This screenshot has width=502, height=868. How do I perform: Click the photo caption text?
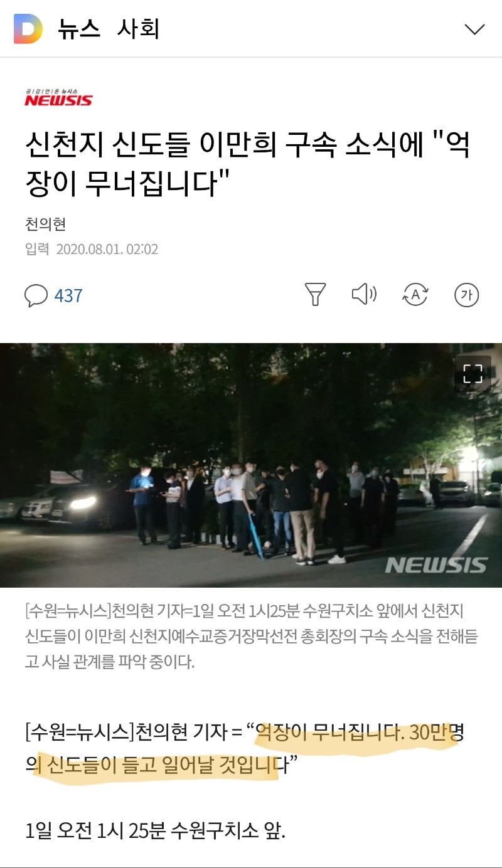coord(251,636)
